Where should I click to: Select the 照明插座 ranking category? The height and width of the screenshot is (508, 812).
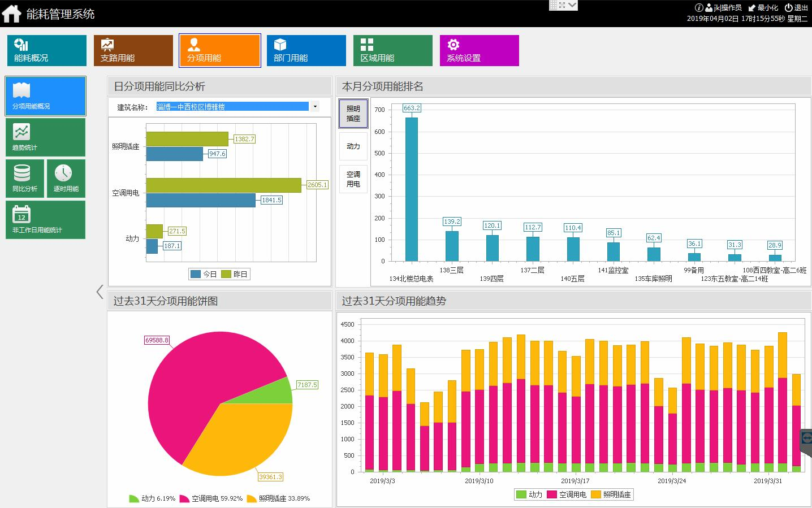point(353,114)
